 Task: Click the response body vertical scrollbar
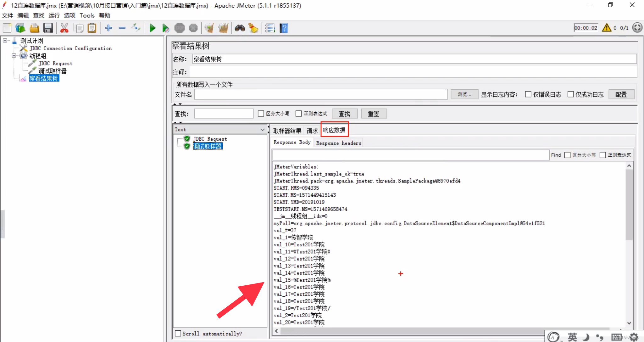pos(629,205)
